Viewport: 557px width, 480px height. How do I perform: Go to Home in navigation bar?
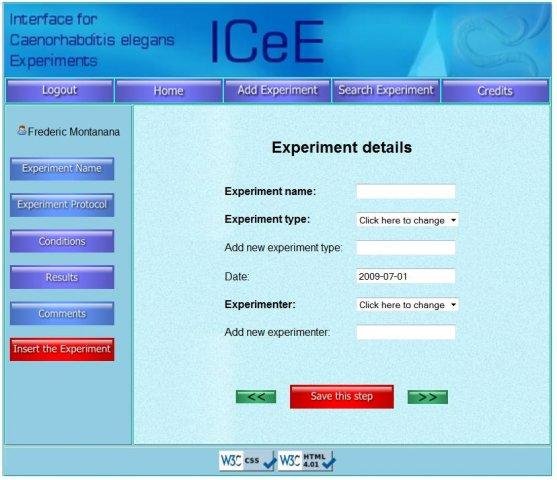tap(169, 91)
